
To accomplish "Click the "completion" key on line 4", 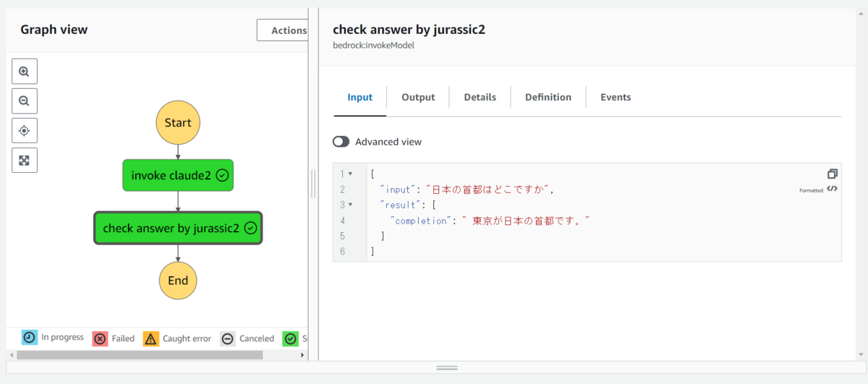I will coord(420,221).
